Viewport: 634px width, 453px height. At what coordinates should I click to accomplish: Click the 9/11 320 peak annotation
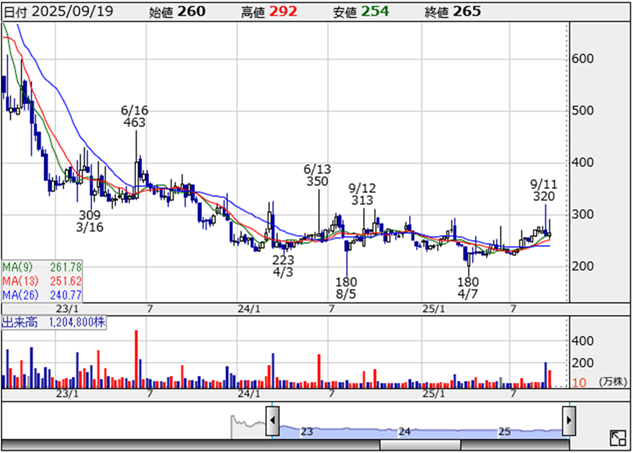[544, 190]
